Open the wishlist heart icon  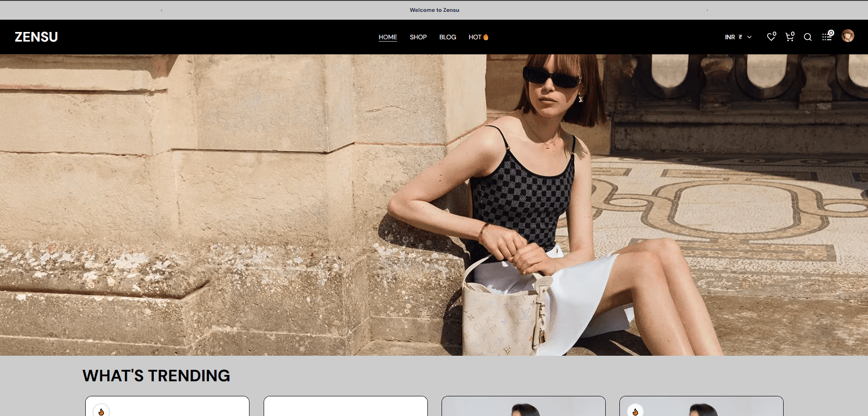coord(771,37)
